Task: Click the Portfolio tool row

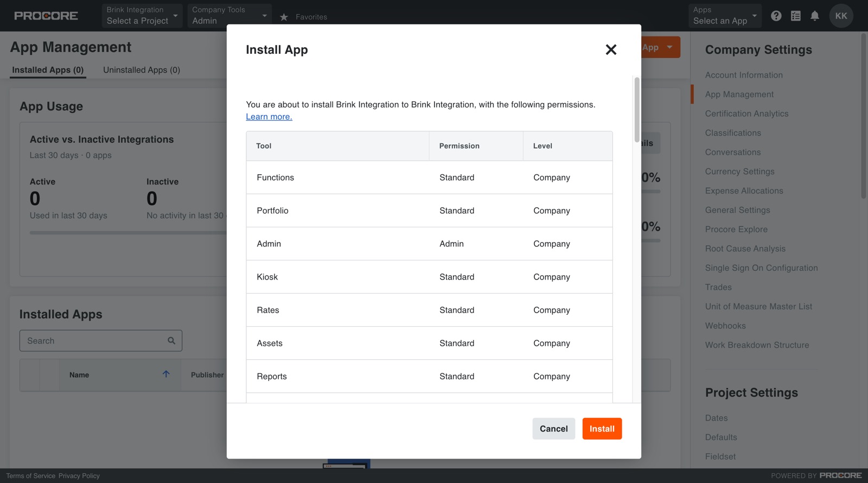Action: point(429,211)
